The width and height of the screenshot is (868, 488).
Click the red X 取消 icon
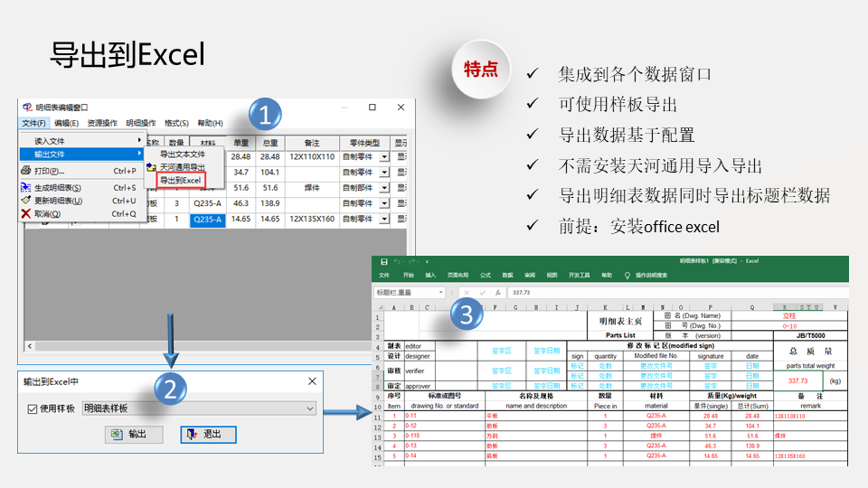pos(26,214)
